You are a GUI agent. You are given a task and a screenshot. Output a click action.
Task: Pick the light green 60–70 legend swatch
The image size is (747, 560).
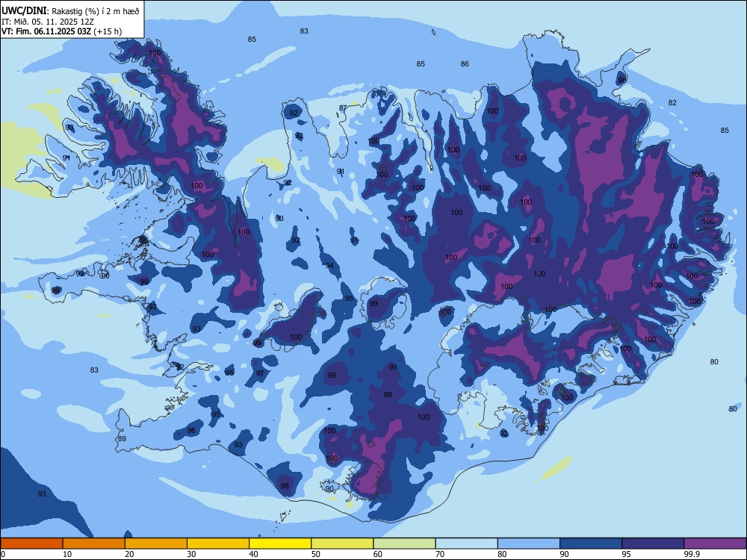(x=404, y=544)
